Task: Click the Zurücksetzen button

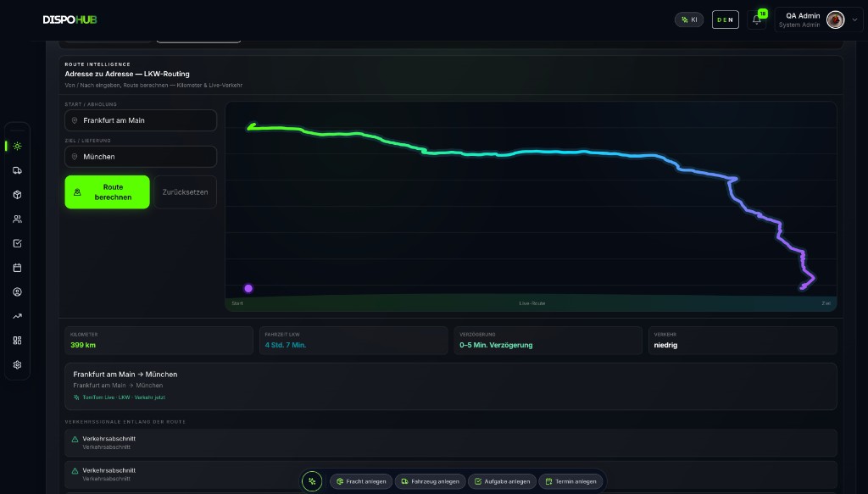Action: (x=185, y=192)
